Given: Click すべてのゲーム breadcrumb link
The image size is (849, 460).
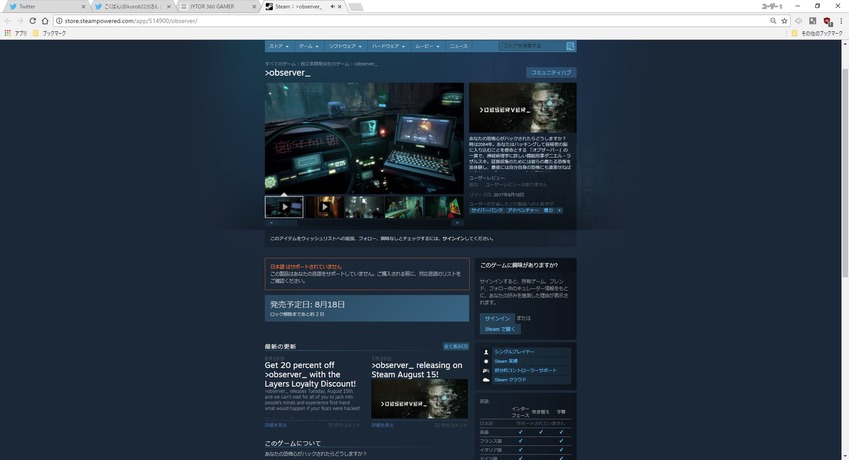Looking at the screenshot, I should tap(280, 64).
